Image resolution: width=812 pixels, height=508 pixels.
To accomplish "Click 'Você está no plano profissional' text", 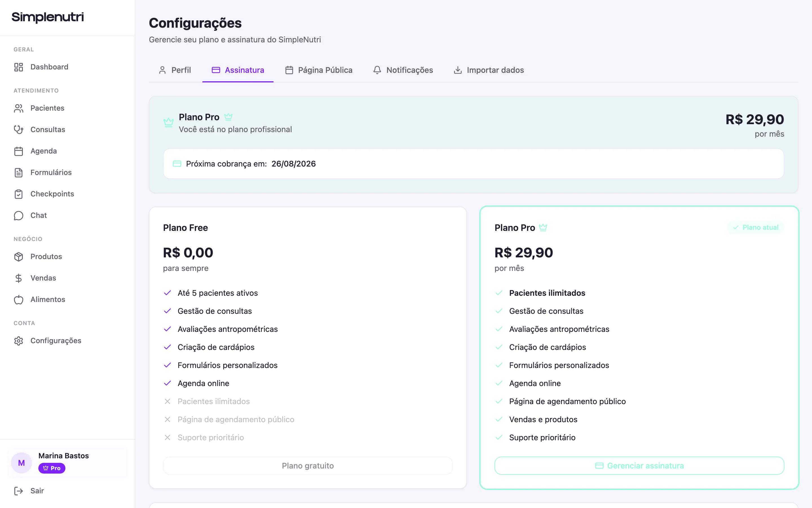I will (235, 129).
